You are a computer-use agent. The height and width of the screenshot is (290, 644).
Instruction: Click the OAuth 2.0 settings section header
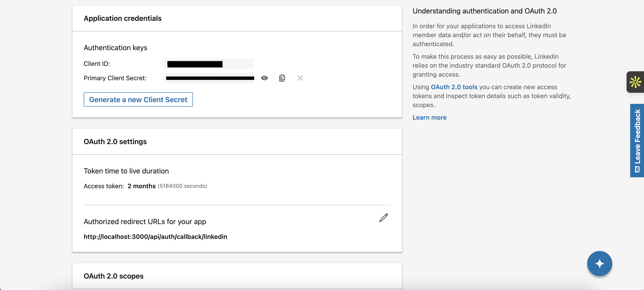pos(115,142)
